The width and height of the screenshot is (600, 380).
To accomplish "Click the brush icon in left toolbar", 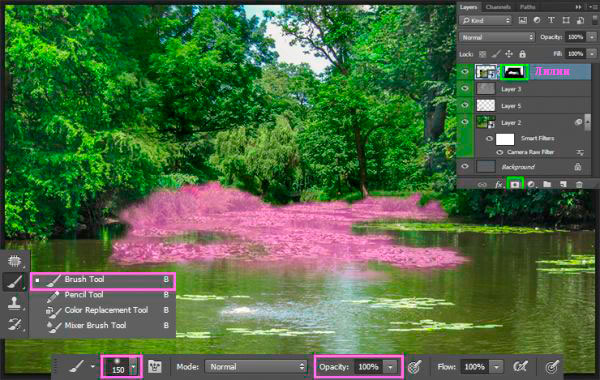I will click(x=15, y=282).
